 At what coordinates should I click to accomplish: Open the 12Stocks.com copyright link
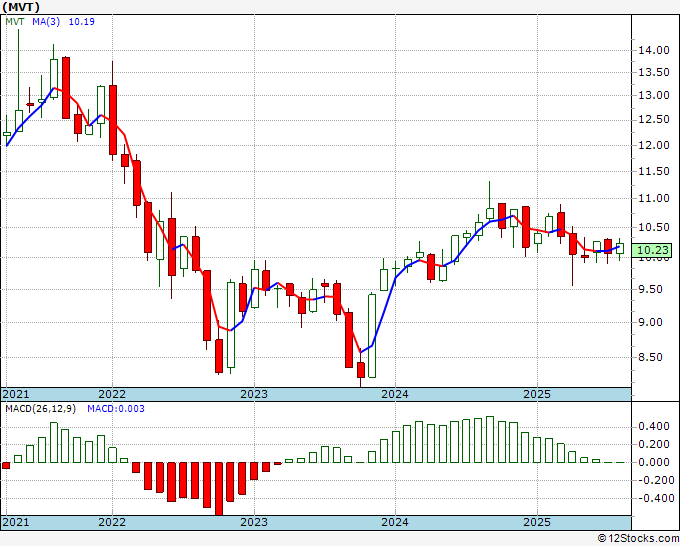[x=638, y=538]
